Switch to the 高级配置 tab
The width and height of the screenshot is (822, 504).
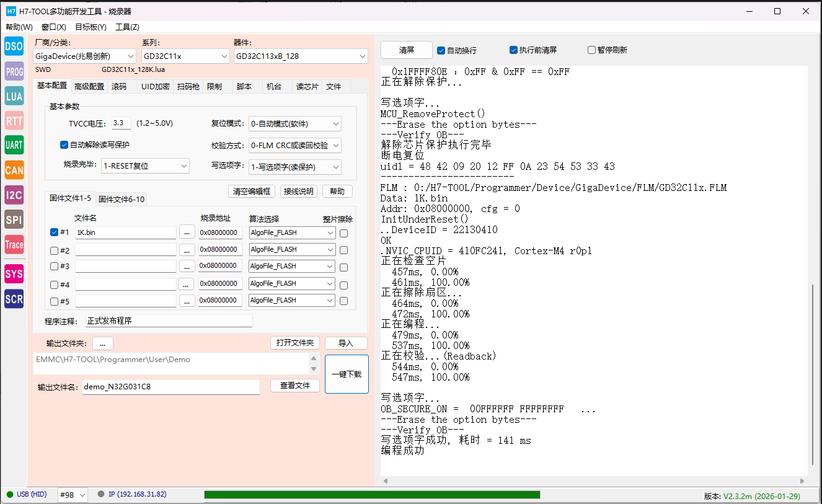[x=89, y=87]
